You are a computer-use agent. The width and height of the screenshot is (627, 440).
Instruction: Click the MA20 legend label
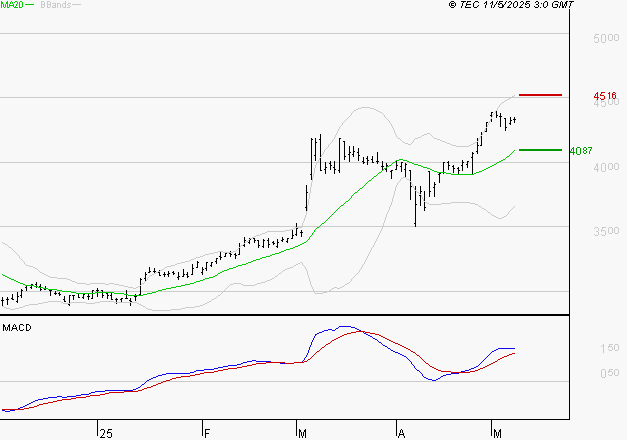(x=11, y=5)
